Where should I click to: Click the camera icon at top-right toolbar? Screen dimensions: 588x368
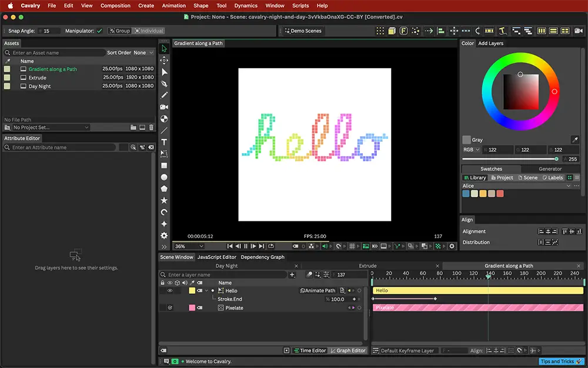[578, 31]
